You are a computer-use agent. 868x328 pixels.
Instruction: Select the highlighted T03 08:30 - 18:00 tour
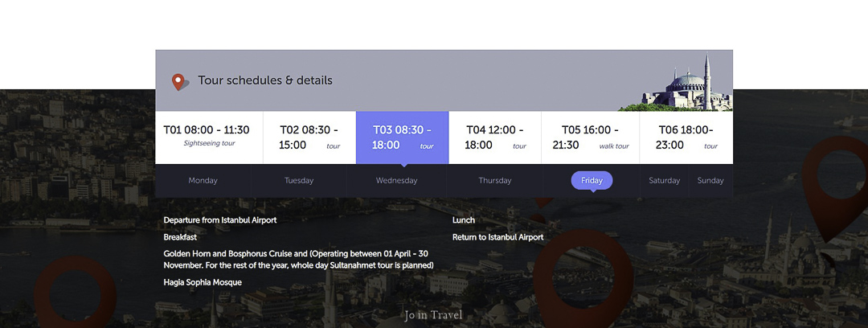[402, 137]
